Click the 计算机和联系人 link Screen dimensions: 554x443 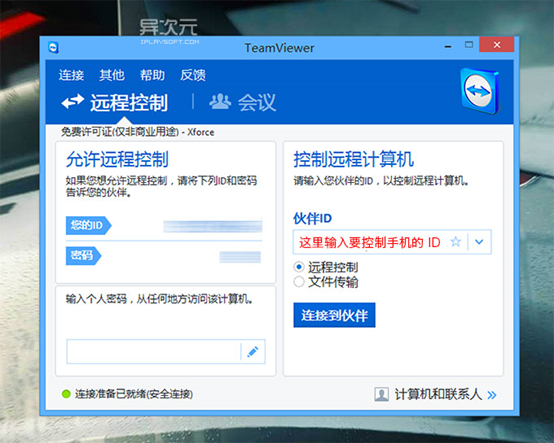[438, 394]
